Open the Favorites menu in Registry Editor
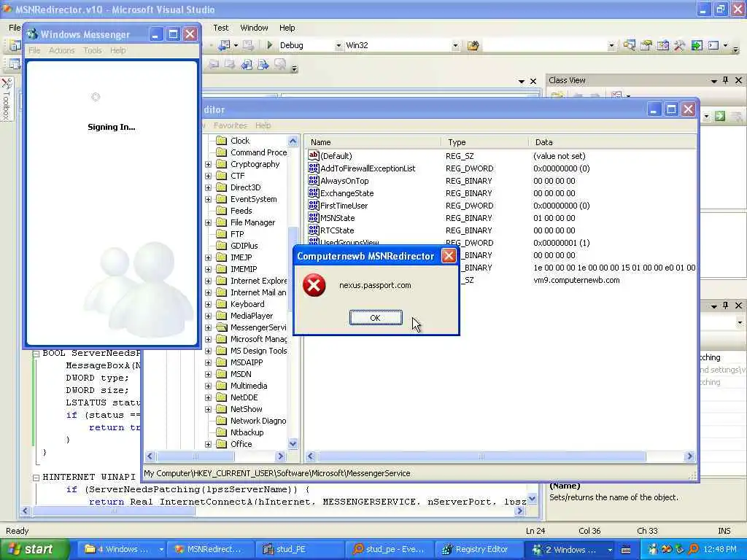747x560 pixels. click(x=230, y=125)
